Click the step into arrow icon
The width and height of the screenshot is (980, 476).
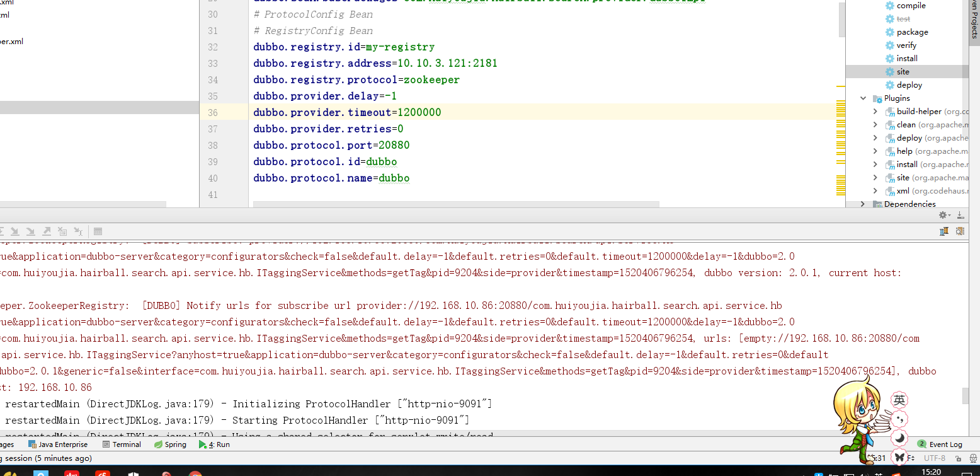click(14, 231)
